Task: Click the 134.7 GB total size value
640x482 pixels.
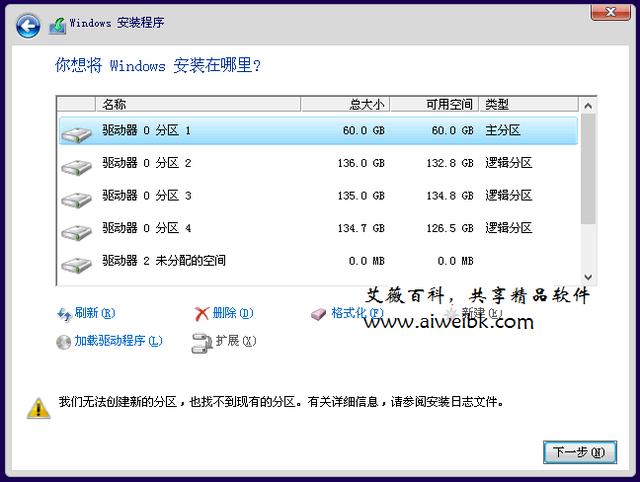Action: [361, 228]
